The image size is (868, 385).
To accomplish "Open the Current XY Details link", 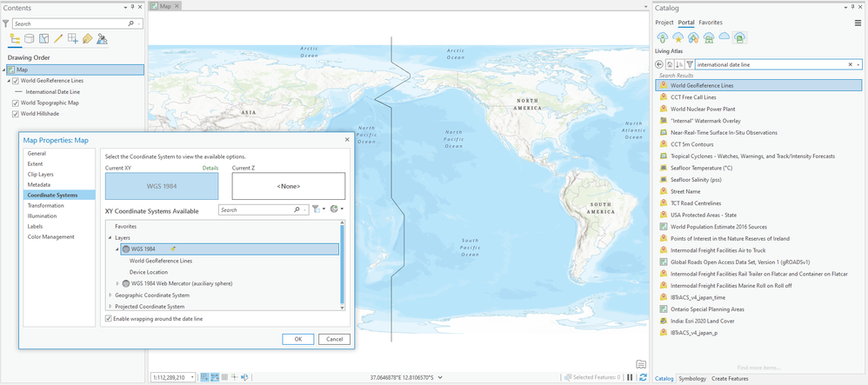I will click(210, 168).
